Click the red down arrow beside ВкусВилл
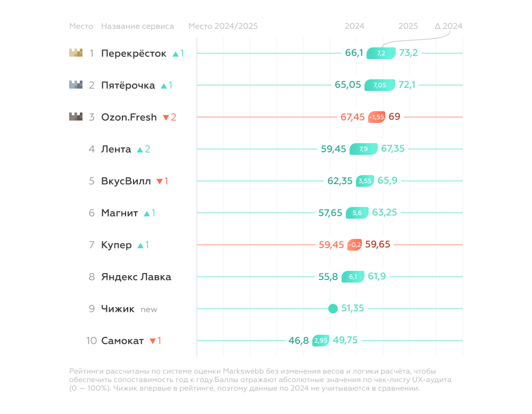Viewport: 532px width, 414px height. [159, 181]
